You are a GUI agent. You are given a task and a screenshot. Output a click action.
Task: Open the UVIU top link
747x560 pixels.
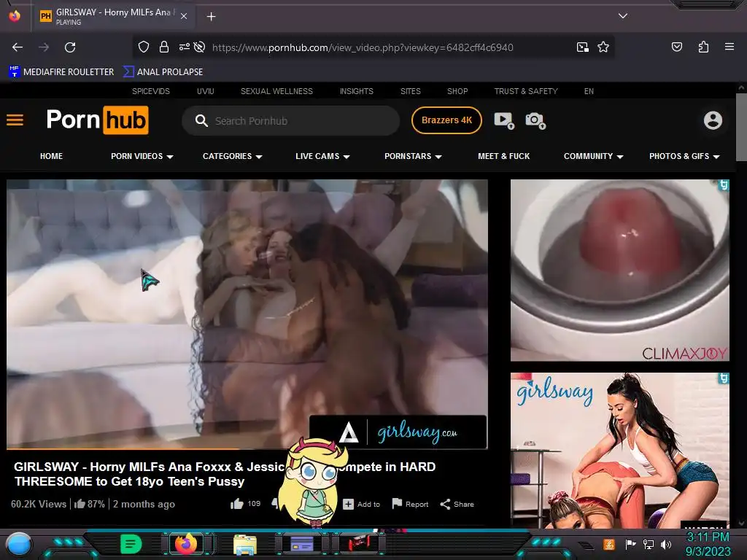click(205, 91)
